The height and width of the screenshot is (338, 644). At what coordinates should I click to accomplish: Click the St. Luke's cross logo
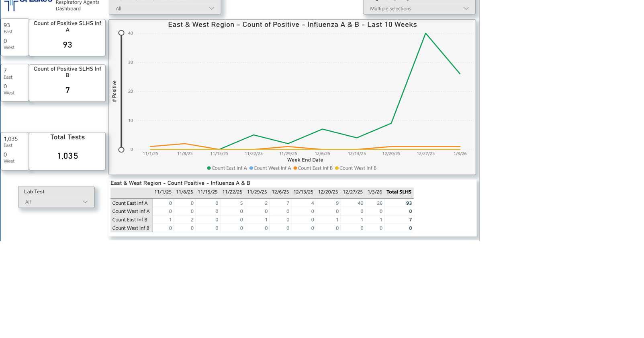tap(11, 5)
